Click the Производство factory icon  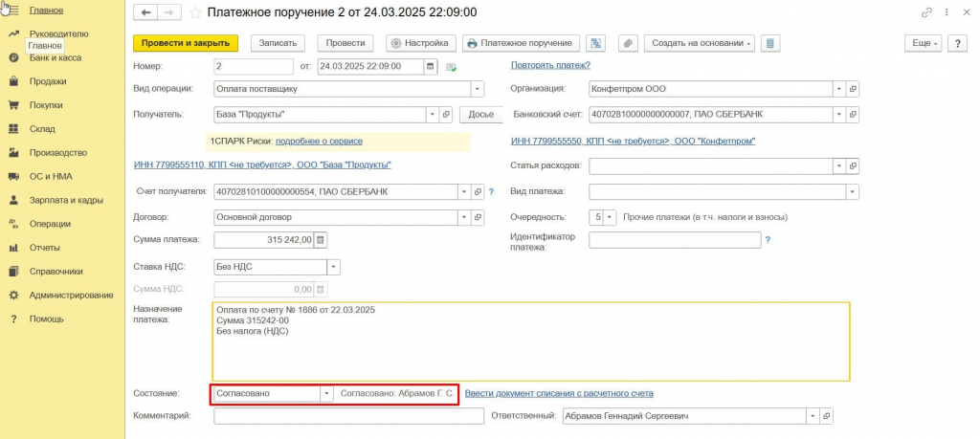pyautogui.click(x=13, y=152)
